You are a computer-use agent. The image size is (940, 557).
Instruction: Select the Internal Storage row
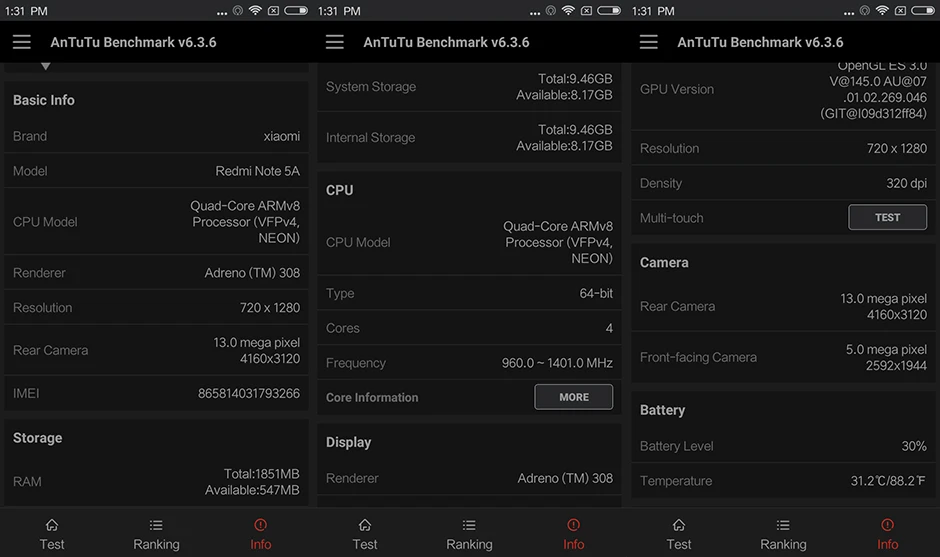pyautogui.click(x=469, y=137)
